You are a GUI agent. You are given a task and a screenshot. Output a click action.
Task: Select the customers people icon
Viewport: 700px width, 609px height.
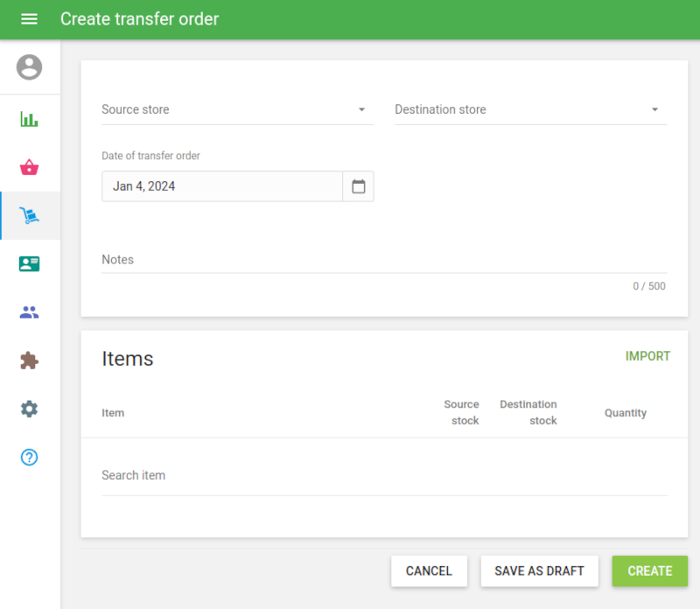coord(29,311)
